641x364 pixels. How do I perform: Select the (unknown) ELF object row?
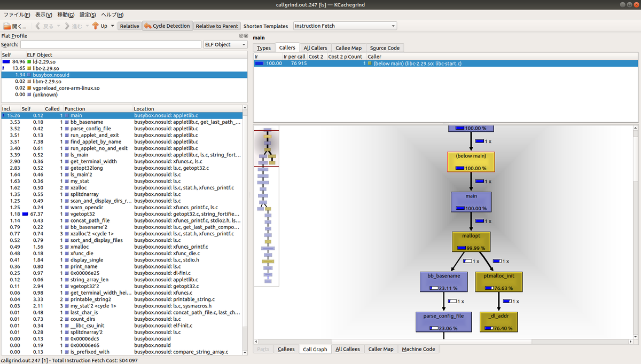[x=124, y=94]
